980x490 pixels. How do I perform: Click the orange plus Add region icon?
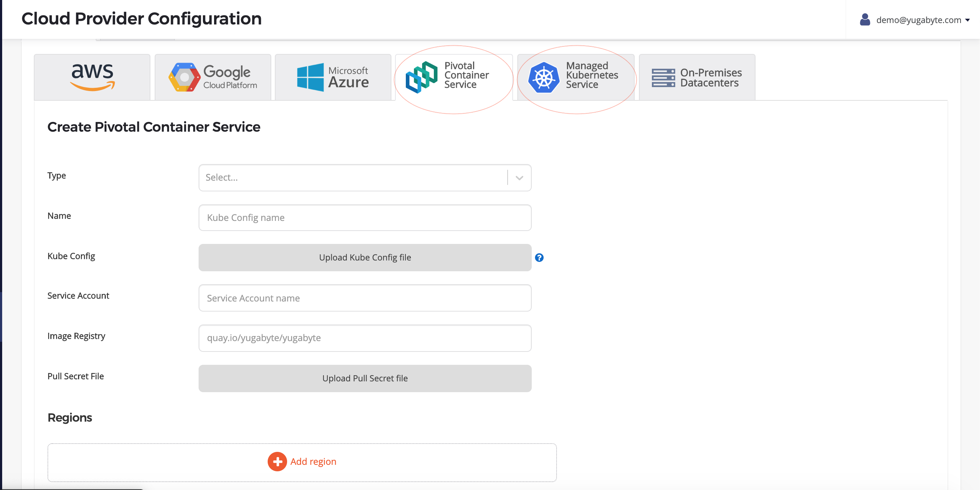coord(277,462)
